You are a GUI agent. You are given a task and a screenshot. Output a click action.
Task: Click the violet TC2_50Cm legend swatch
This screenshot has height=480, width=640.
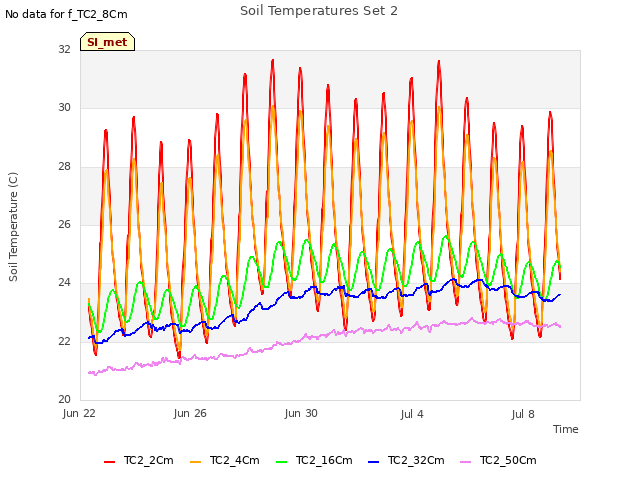(x=466, y=462)
